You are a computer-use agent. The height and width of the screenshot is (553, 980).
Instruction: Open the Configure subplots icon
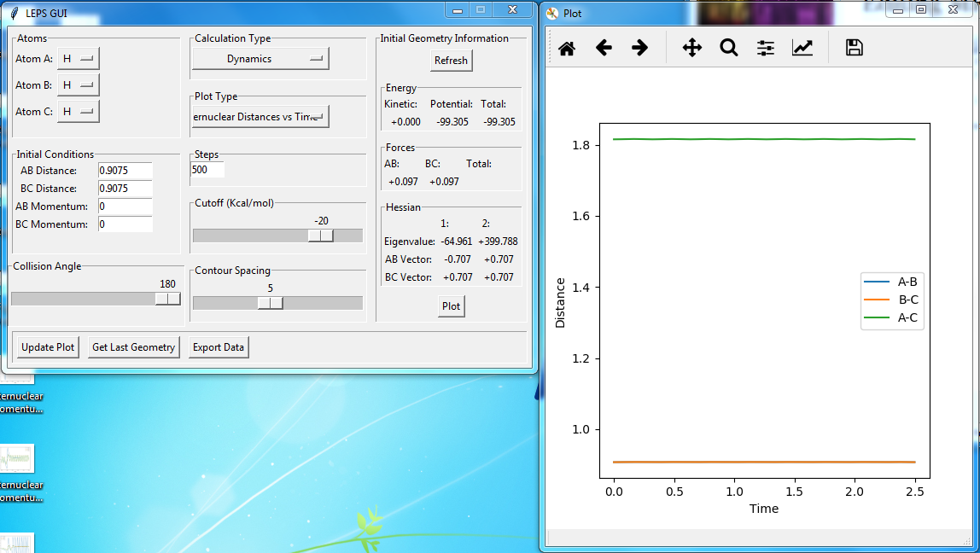click(x=766, y=49)
